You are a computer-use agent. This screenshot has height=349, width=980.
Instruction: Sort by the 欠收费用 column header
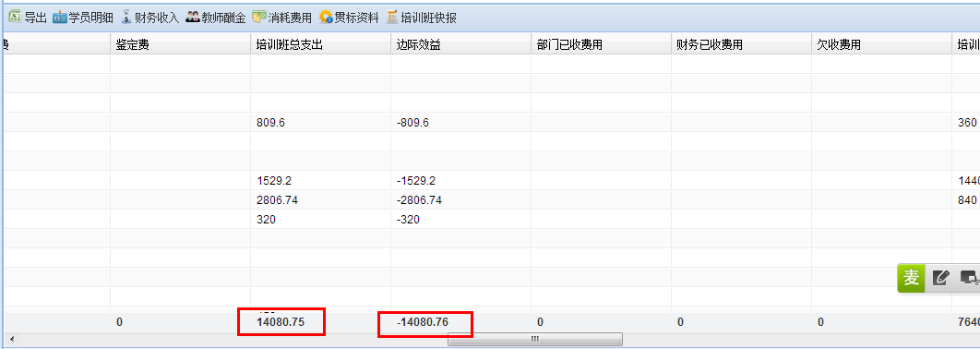[x=881, y=44]
